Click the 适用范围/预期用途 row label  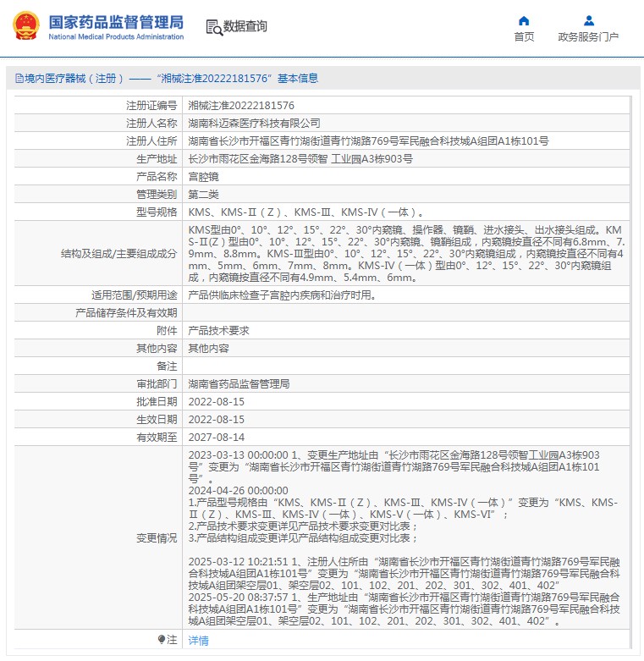click(134, 295)
